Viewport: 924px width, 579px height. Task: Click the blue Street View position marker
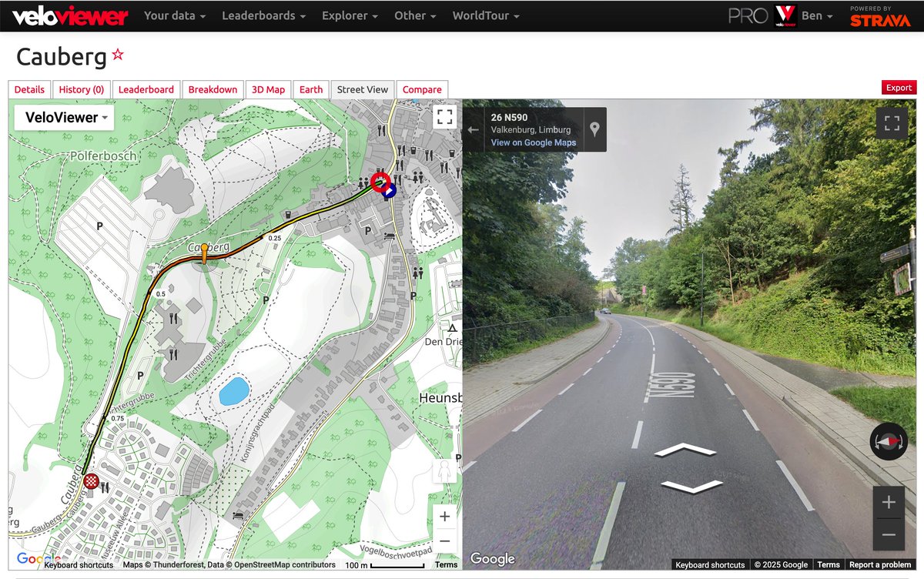tap(389, 191)
